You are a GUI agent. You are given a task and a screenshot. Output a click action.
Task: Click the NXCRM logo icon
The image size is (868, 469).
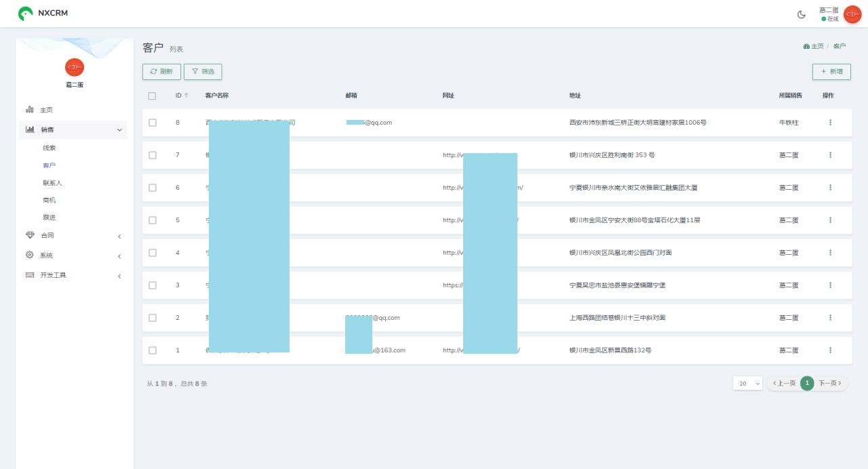(25, 14)
